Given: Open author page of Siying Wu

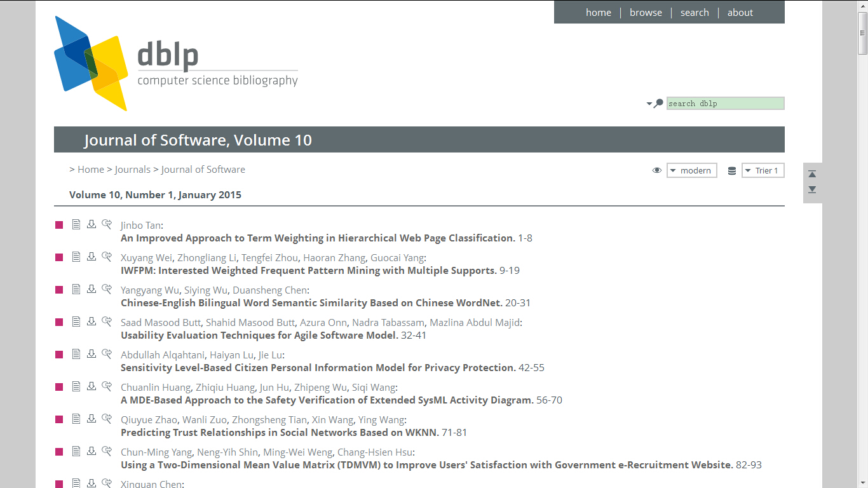Looking at the screenshot, I should (x=206, y=290).
